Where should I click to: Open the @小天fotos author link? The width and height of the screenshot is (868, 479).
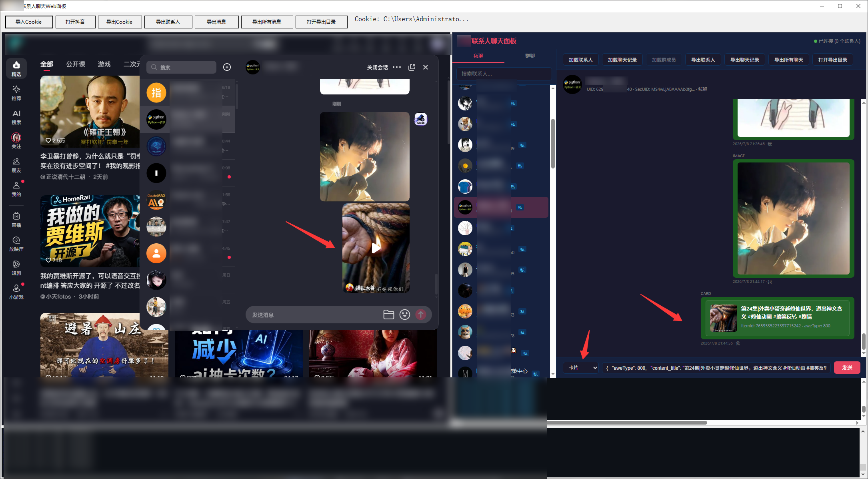pyautogui.click(x=56, y=297)
